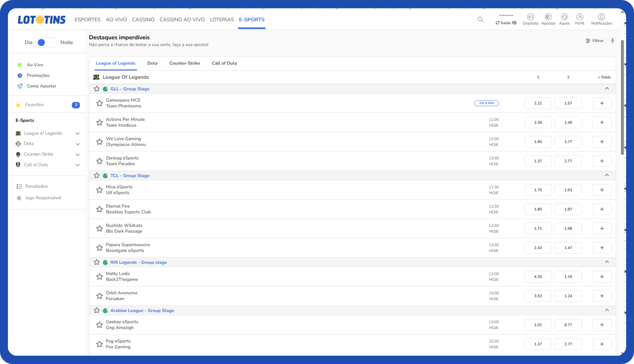
Task: Click the Call of Duty icon in sidebar
Action: point(18,165)
